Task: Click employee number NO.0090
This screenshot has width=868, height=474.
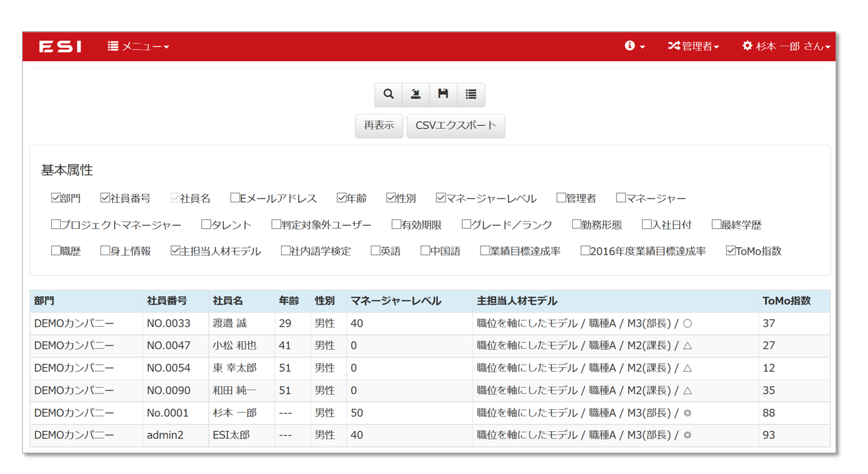Action: (x=168, y=390)
